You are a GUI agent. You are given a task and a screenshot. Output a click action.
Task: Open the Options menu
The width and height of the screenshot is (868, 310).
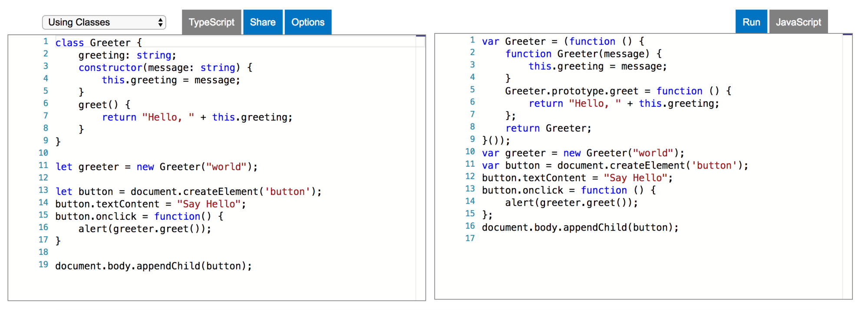308,22
